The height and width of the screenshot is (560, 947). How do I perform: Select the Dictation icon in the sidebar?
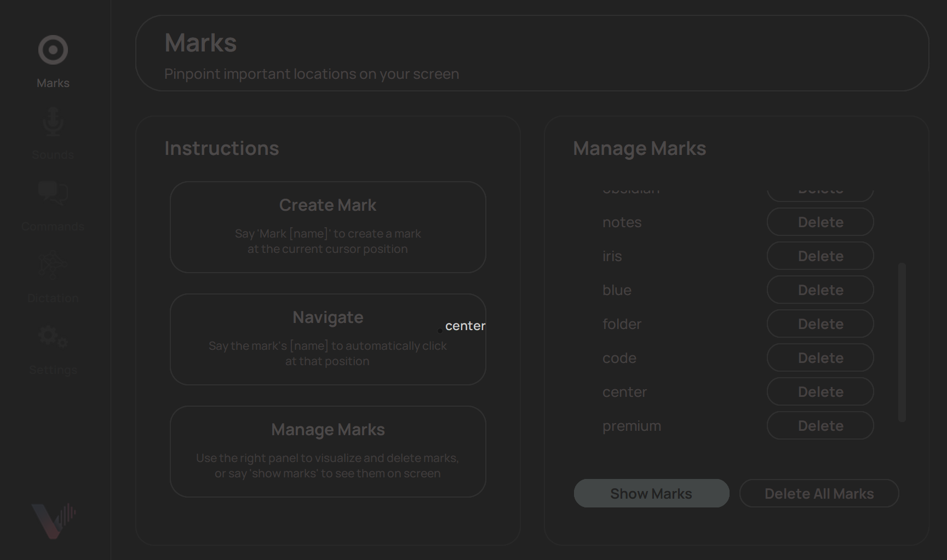(x=53, y=265)
